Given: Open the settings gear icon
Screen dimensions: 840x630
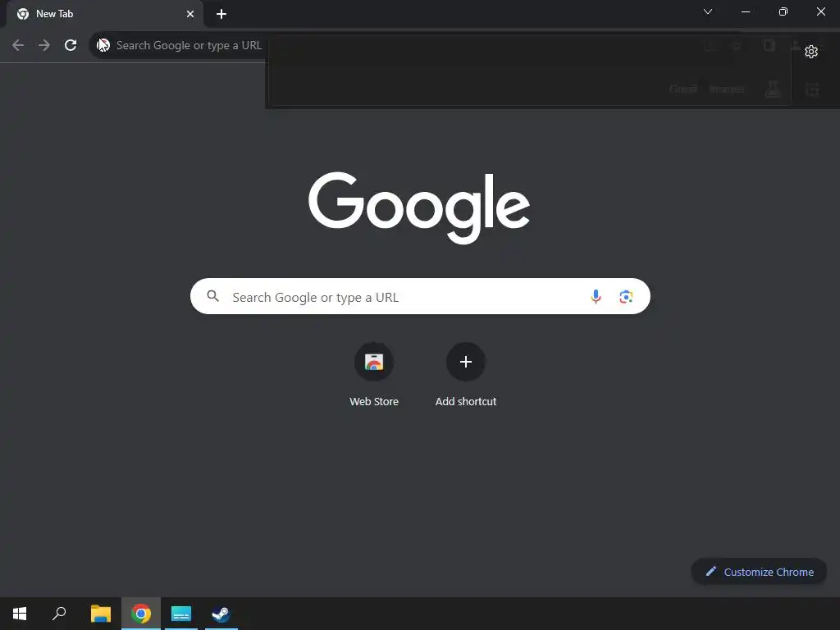Looking at the screenshot, I should pyautogui.click(x=811, y=52).
